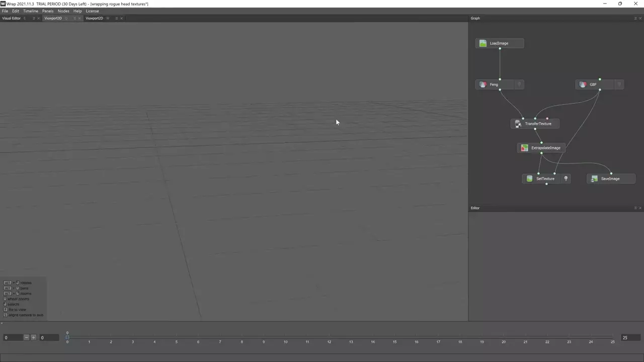This screenshot has width=644, height=362.
Task: Open the Visual Editor tab options menu
Action: (34, 18)
